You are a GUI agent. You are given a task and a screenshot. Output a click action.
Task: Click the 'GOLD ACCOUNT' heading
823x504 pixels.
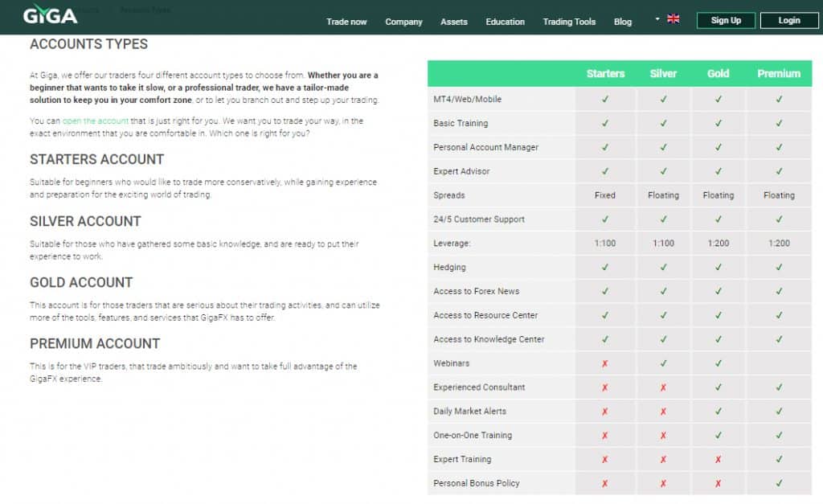[x=81, y=282]
